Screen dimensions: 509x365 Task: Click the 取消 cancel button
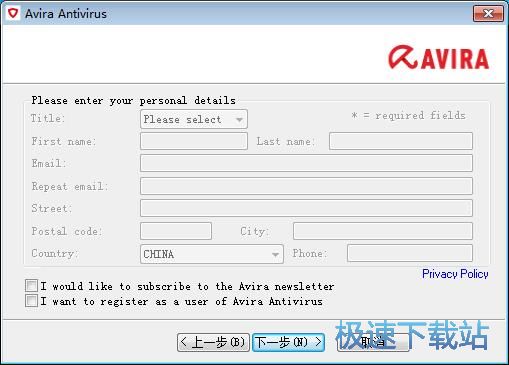373,342
